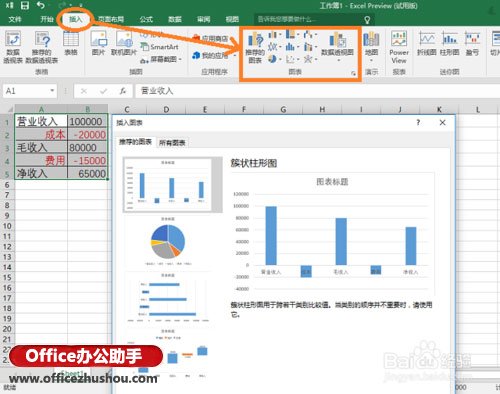Click the Online Pictures (联机图片) icon
Image resolution: width=500 pixels, height=394 pixels.
tap(124, 43)
